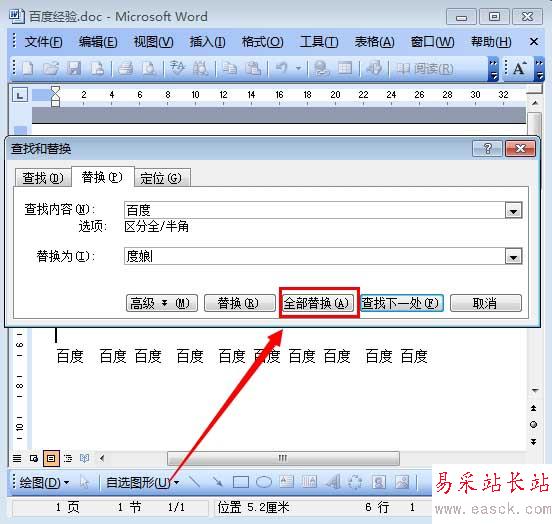This screenshot has height=524, width=552.
Task: Switch to Print Layout view icon
Action: click(x=51, y=458)
